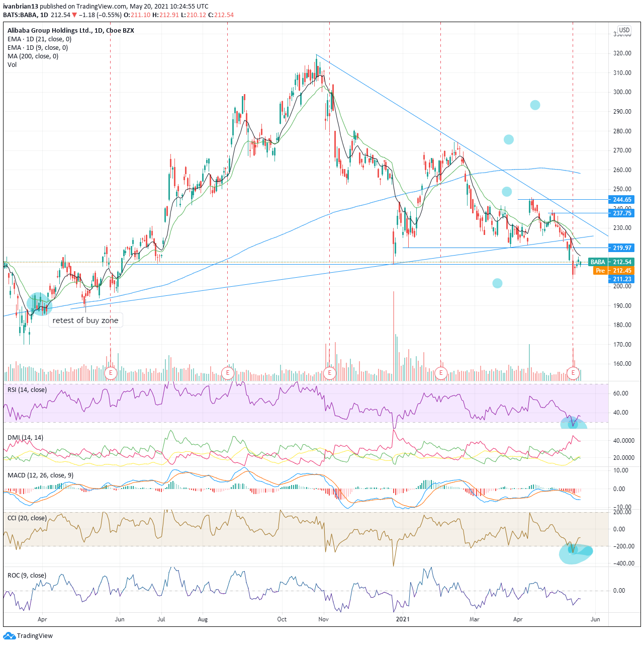Viewport: 644px width, 645px height.
Task: Select the RSI (14, close) indicator legend
Action: (27, 390)
